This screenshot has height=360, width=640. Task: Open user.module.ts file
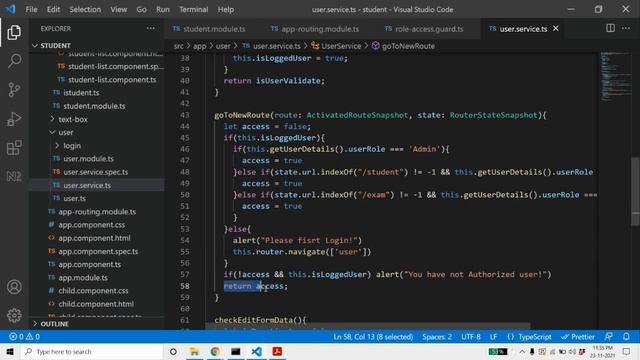[x=88, y=159]
